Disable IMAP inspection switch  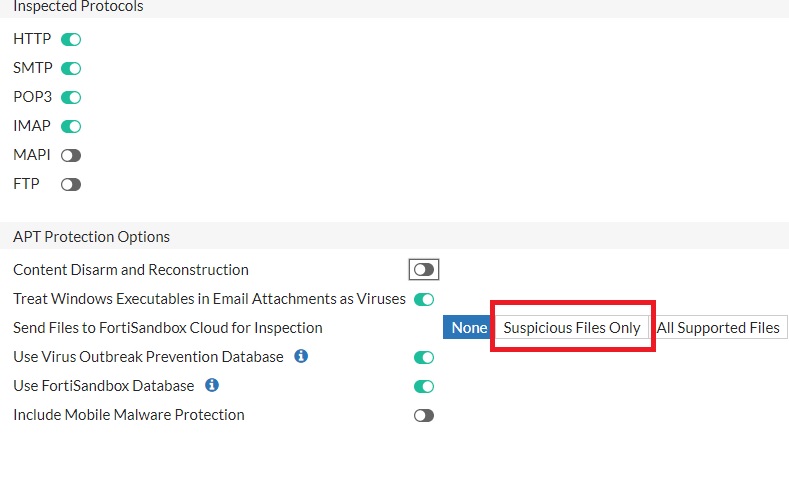point(71,127)
